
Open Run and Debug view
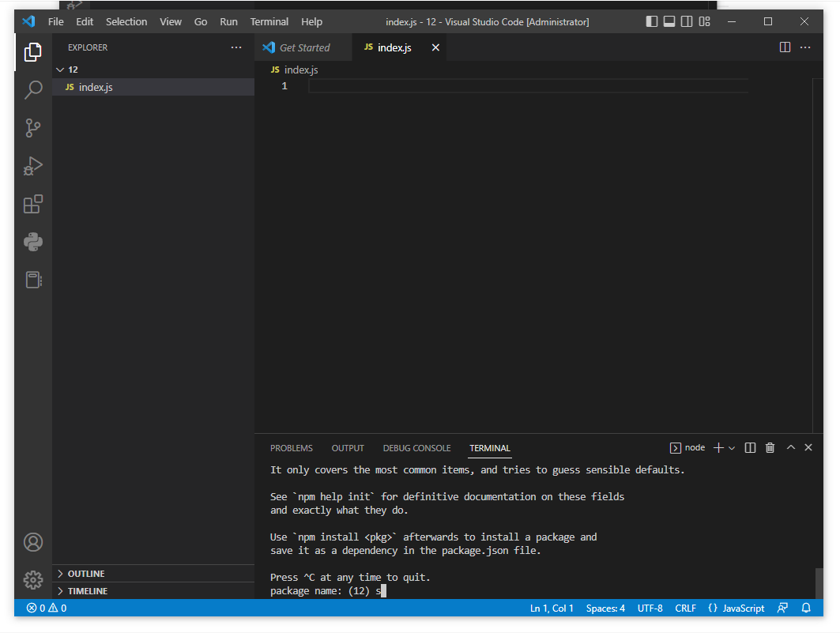32,166
